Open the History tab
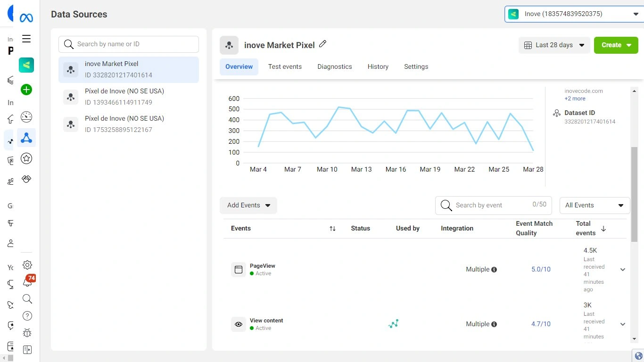Image resolution: width=644 pixels, height=362 pixels. [378, 67]
